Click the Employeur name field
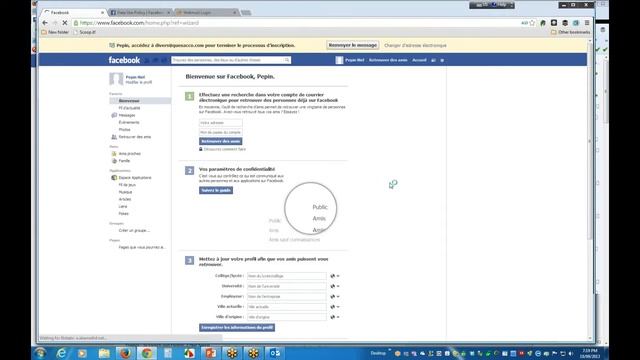 coord(287,296)
